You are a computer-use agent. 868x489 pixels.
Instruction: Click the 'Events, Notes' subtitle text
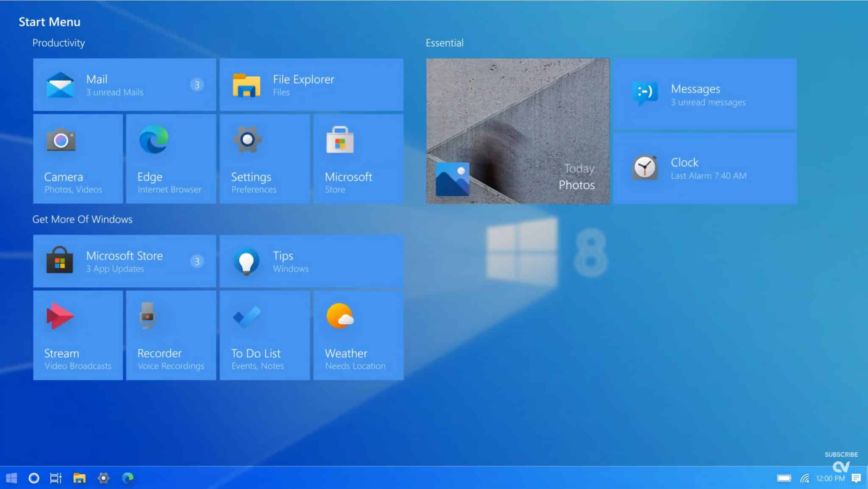pyautogui.click(x=258, y=366)
